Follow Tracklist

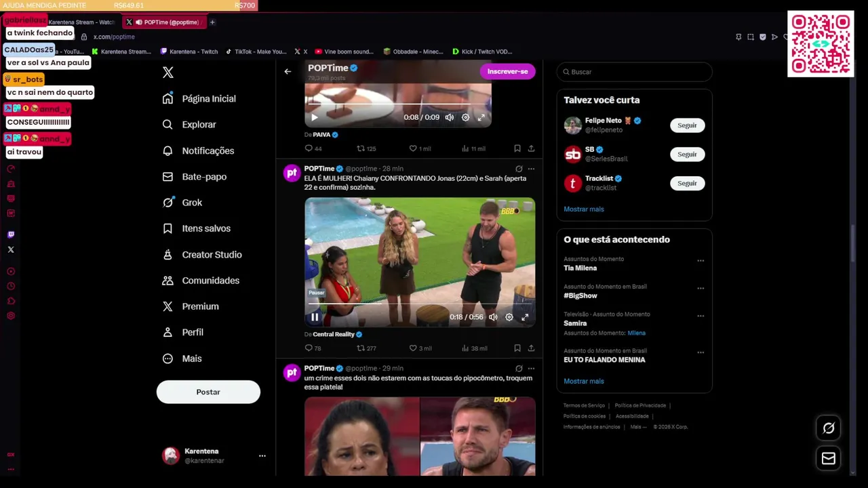click(687, 183)
